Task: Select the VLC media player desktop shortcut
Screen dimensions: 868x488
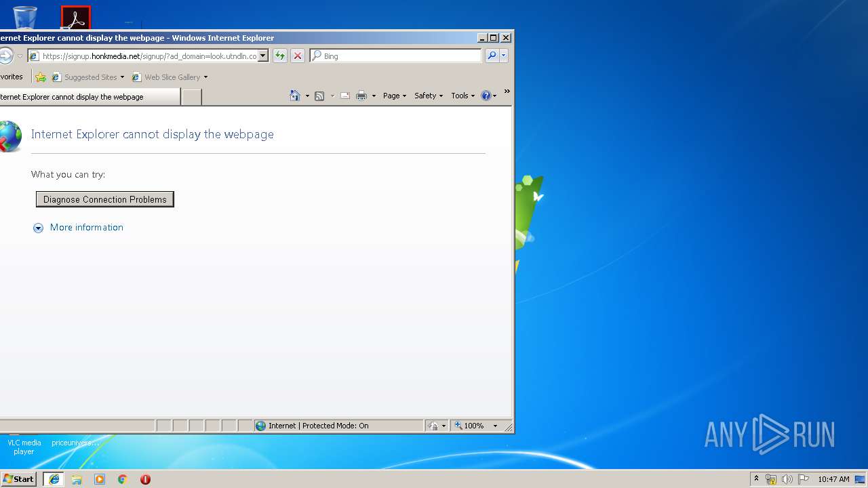Action: click(24, 447)
